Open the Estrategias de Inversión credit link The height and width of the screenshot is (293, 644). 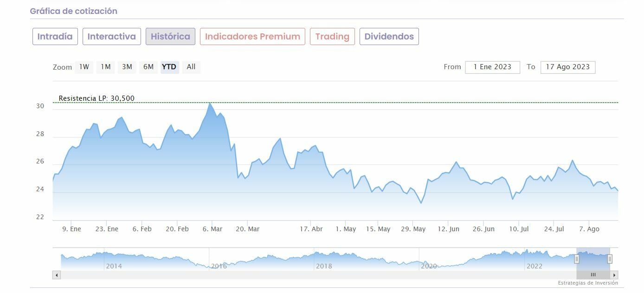(588, 283)
